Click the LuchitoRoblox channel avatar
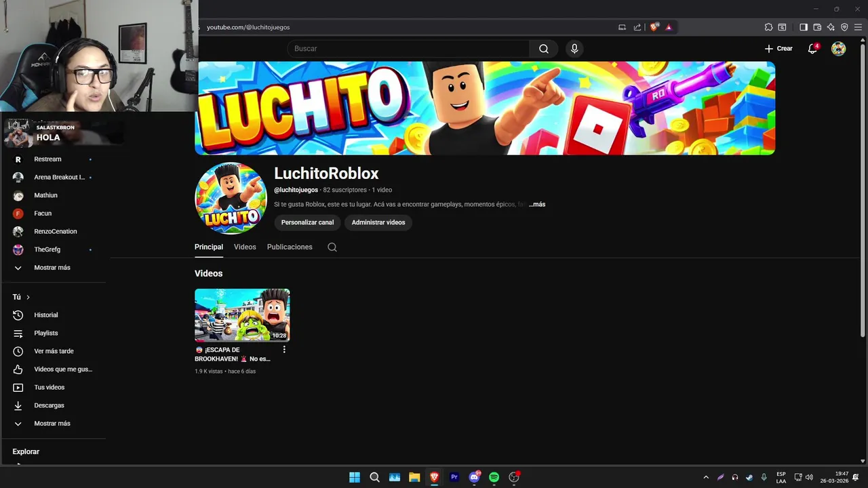Screen dimensions: 868x488 [x=231, y=198]
